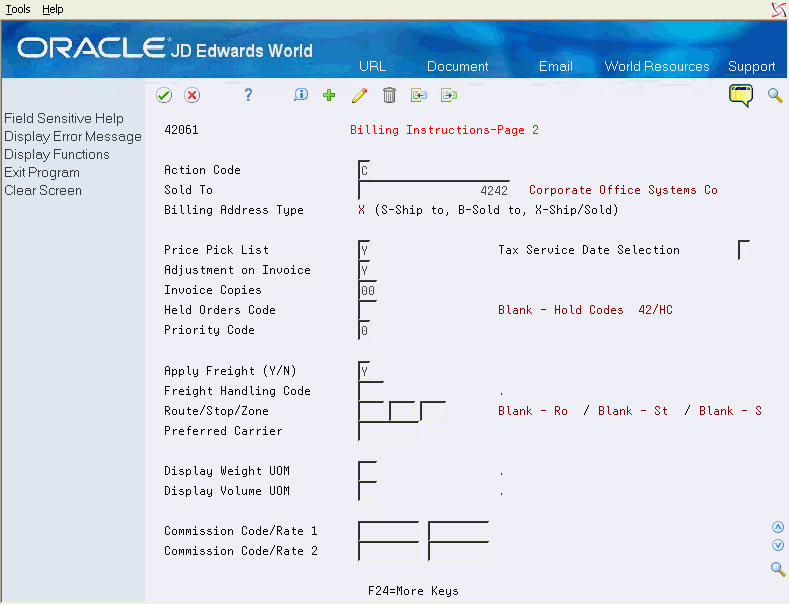Focus the Priority Code field
The width and height of the screenshot is (789, 604).
364,330
